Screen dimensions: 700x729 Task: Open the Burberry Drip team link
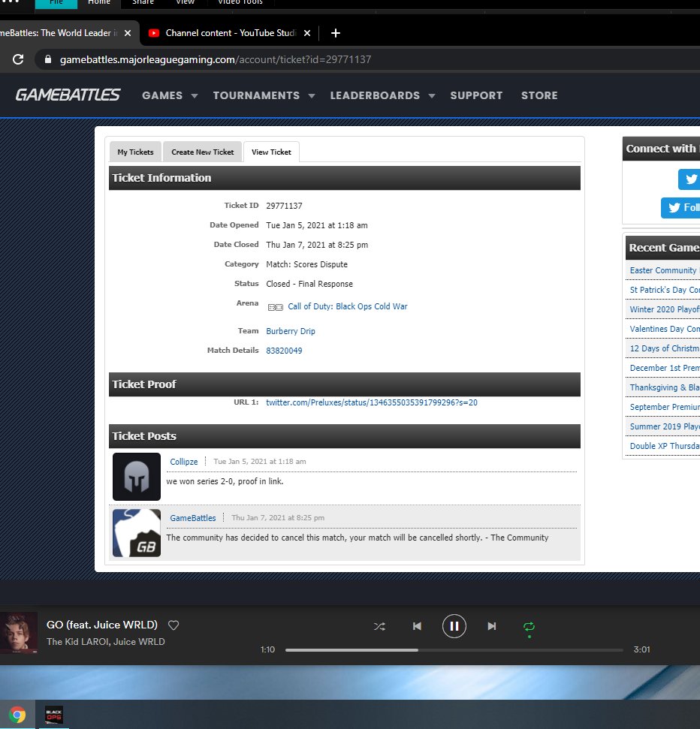[x=290, y=331]
